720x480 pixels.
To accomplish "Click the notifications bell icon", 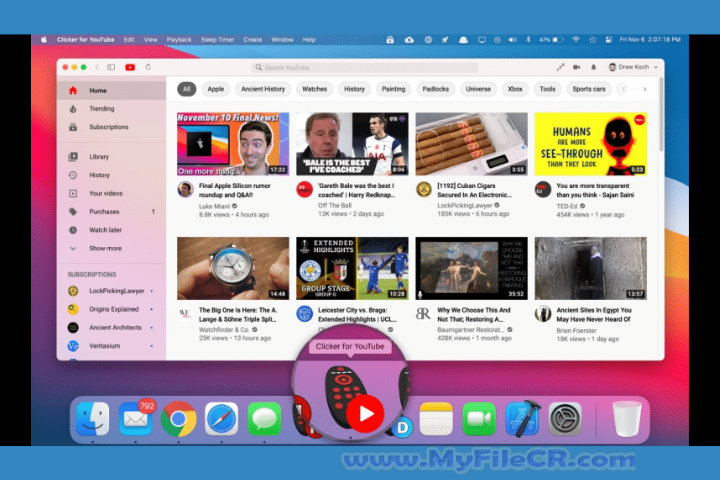I will tap(593, 67).
